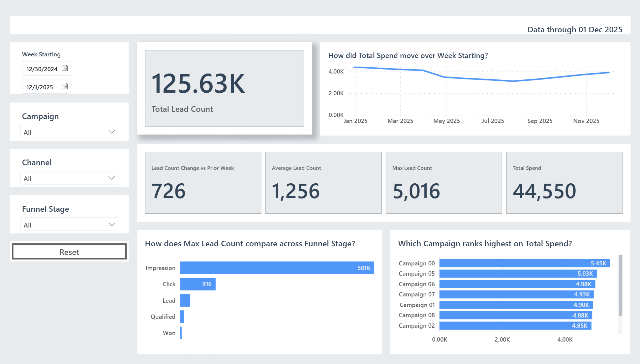The width and height of the screenshot is (640, 364).
Task: Click the 'Campaign 00' axis label
Action: click(416, 263)
